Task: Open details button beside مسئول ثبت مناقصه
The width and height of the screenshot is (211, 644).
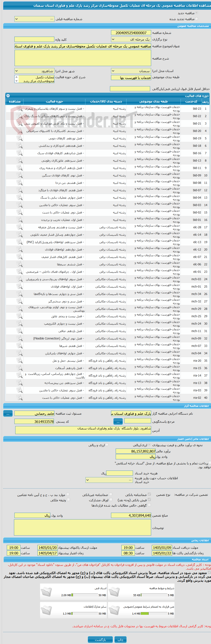Action: (x=8, y=414)
